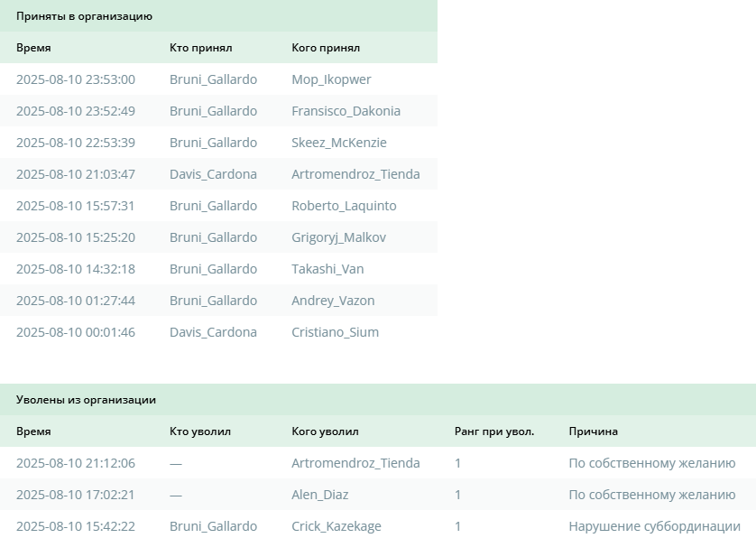
Task: Click Crick_Kazekage in the dismissed table
Action: (337, 526)
